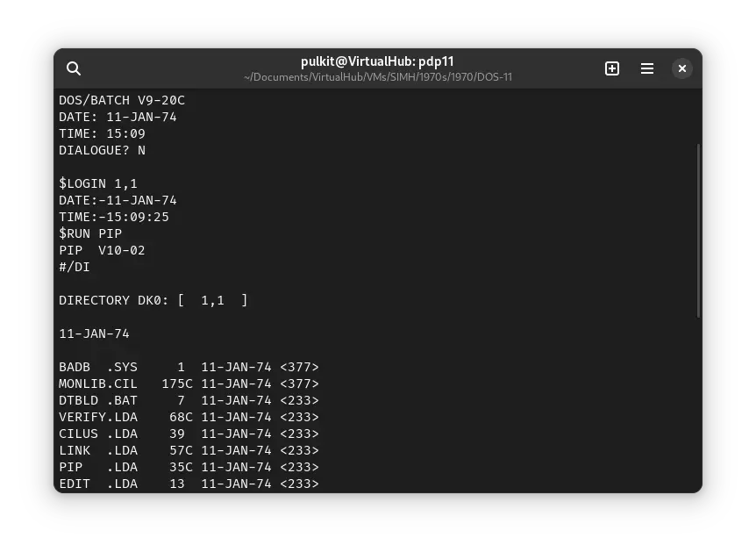
Task: Click the LINK .LDA file entry
Action: pos(189,450)
